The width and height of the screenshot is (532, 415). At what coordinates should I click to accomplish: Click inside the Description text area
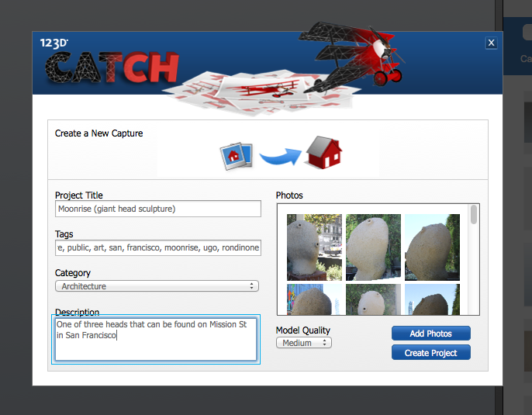click(x=156, y=339)
